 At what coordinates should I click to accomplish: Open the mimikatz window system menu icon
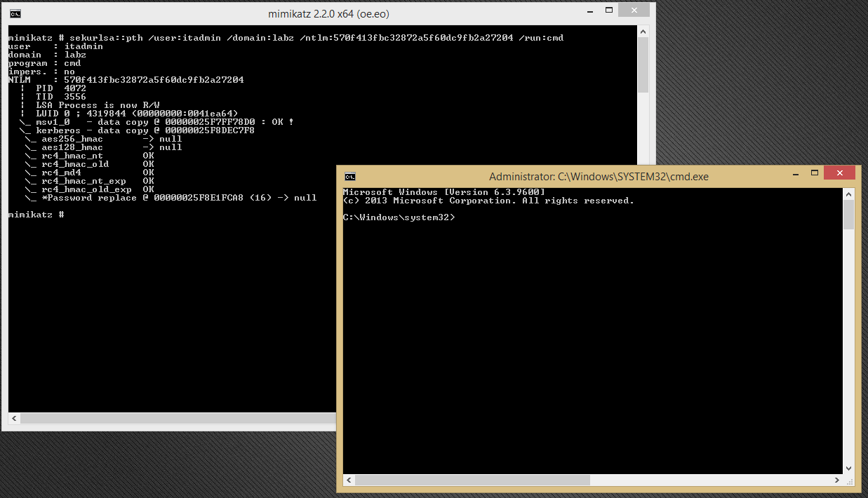15,13
